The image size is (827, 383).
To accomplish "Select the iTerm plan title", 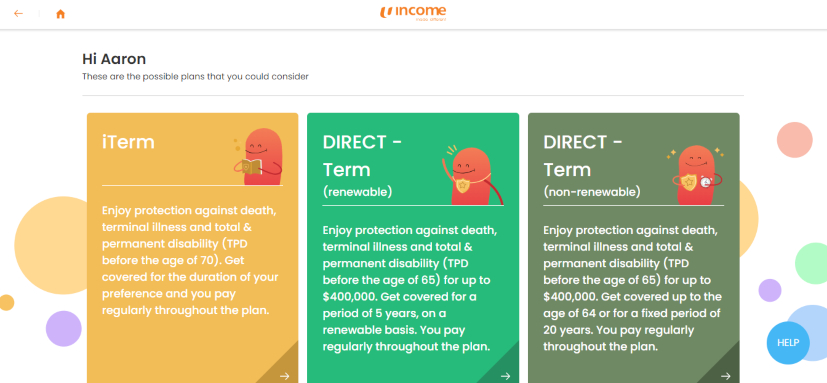I will pyautogui.click(x=128, y=142).
